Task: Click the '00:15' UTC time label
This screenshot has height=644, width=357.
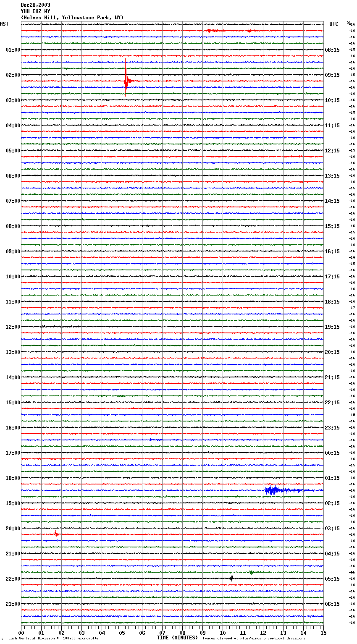Action: point(332,453)
